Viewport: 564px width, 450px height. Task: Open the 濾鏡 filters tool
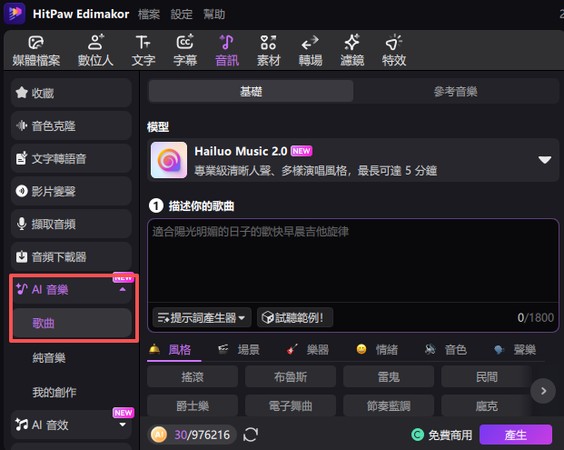pyautogui.click(x=352, y=51)
